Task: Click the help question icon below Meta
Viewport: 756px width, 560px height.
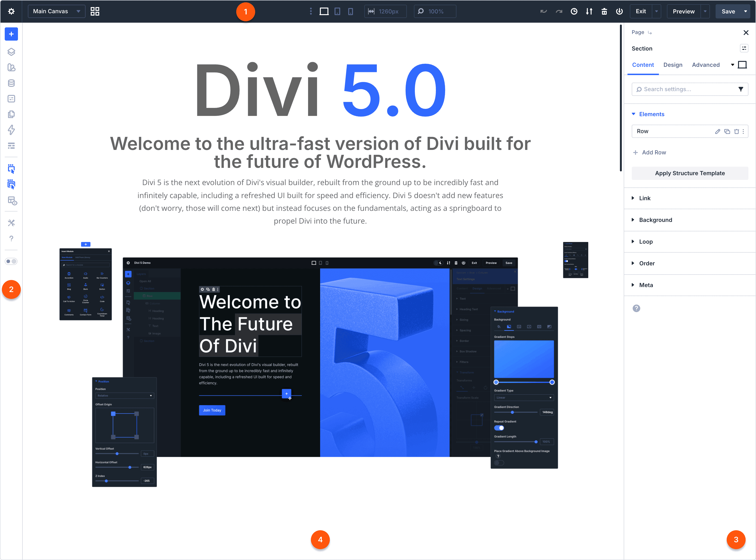Action: [x=636, y=309]
